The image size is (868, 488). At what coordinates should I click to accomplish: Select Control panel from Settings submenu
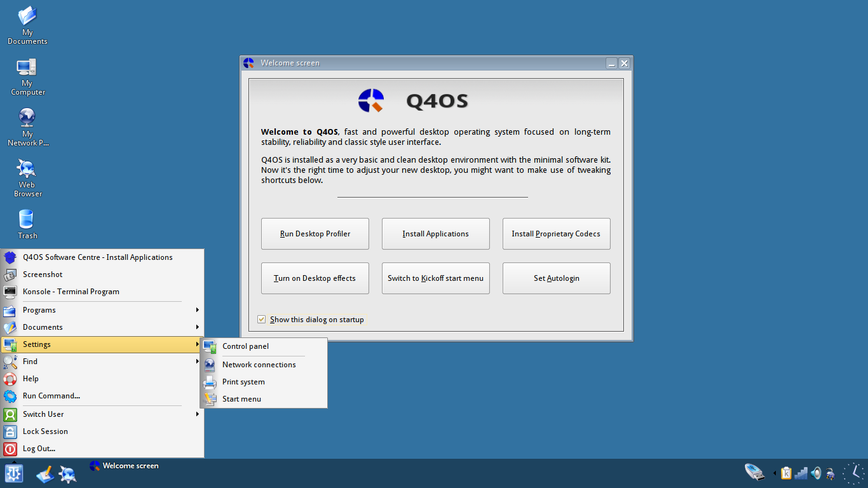(x=245, y=346)
